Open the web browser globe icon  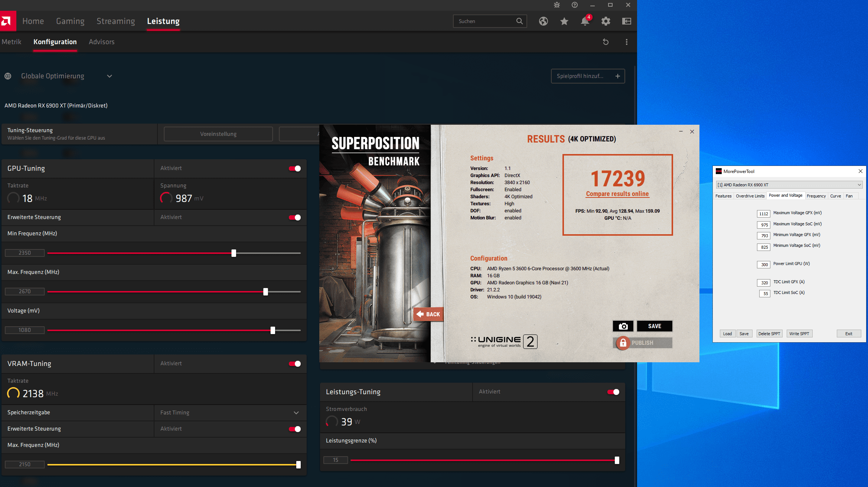544,21
